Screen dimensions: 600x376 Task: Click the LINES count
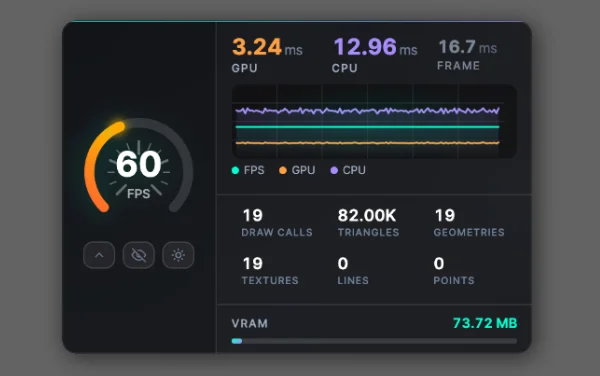pos(343,264)
